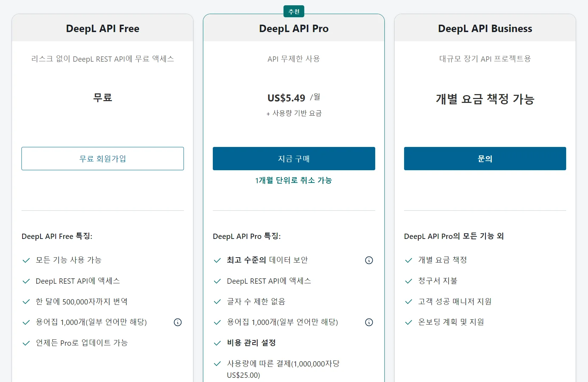Screen dimensions: 588x382
Task: Click 대규모 장기 API 프로젝트용 subtitle
Action: pyautogui.click(x=485, y=59)
